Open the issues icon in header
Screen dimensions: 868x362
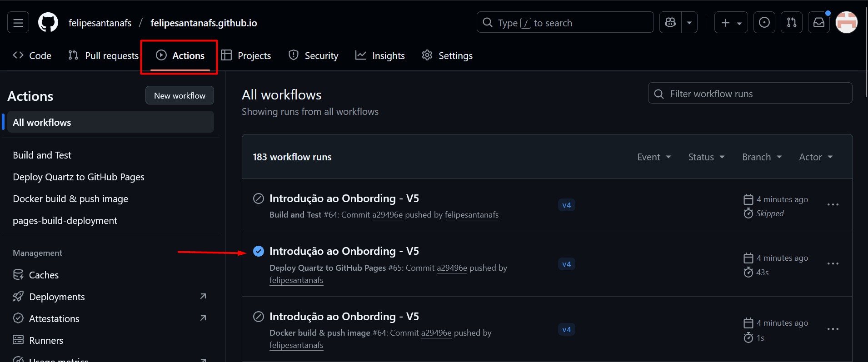(764, 23)
